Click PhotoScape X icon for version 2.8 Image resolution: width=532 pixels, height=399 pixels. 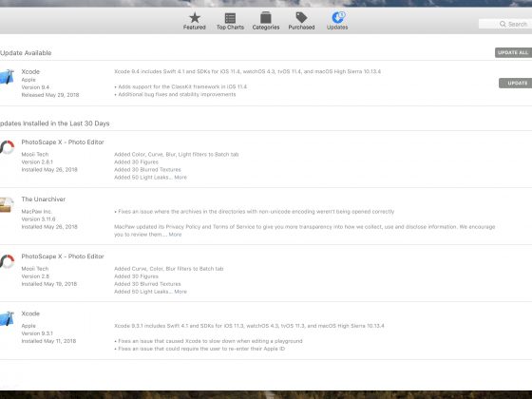pyautogui.click(x=7, y=261)
